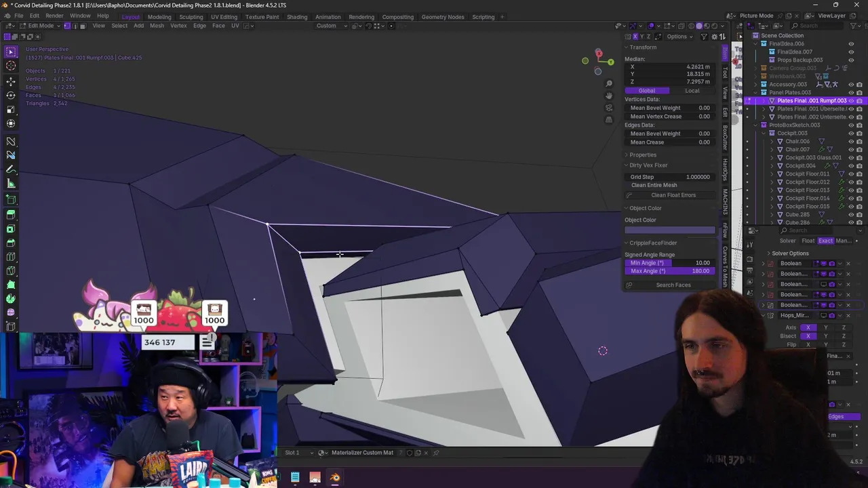Select the Select Box tool
Viewport: 868px width, 488px height.
pyautogui.click(x=11, y=52)
